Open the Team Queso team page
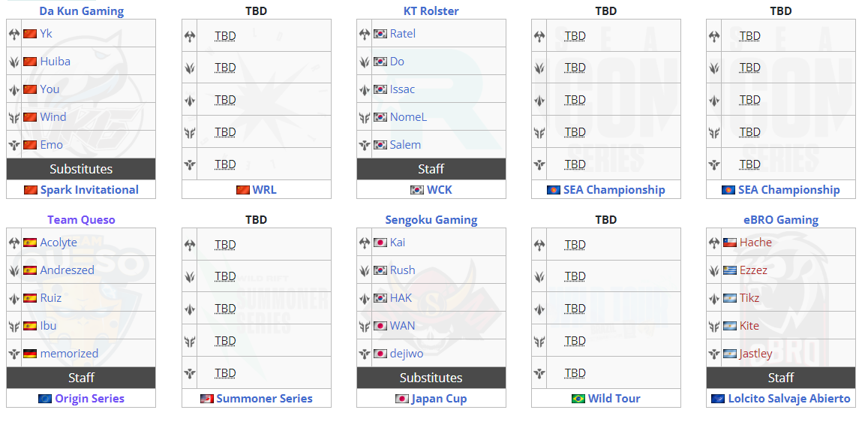 tap(81, 220)
